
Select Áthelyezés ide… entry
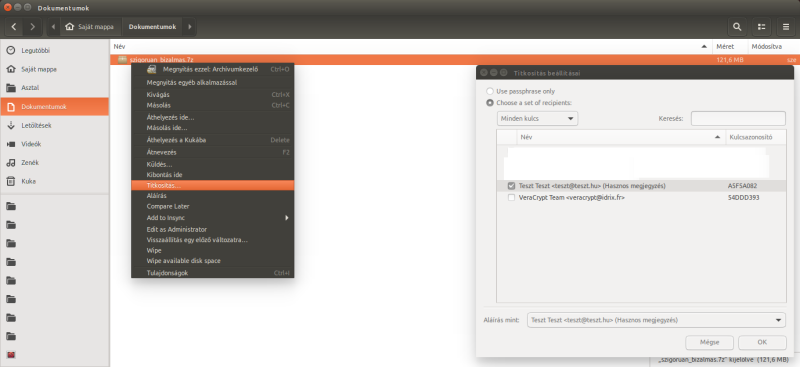212,117
